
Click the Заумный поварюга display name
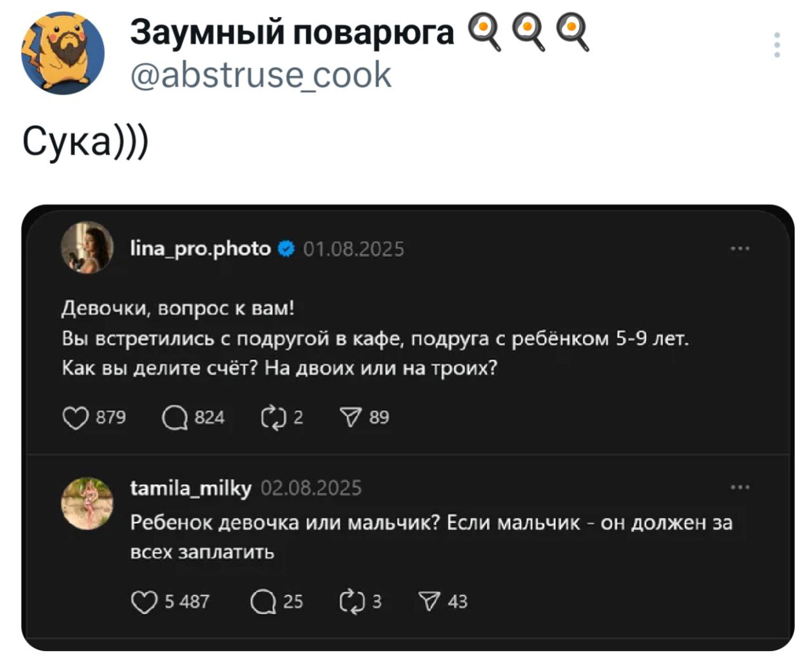[x=292, y=33]
